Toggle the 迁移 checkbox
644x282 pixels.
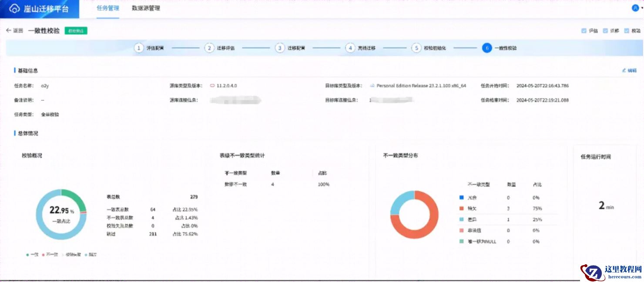coord(605,31)
